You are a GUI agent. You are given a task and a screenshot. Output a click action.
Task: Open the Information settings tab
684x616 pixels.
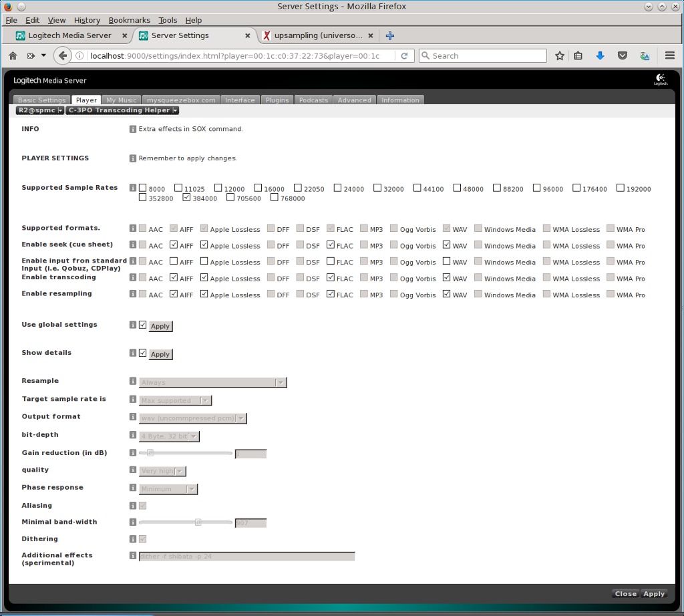400,100
